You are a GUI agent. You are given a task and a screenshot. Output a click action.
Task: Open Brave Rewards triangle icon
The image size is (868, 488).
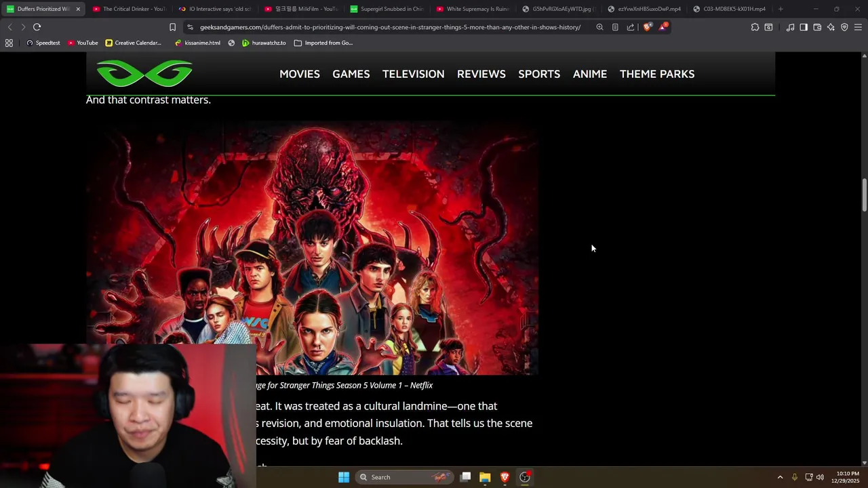[663, 27]
